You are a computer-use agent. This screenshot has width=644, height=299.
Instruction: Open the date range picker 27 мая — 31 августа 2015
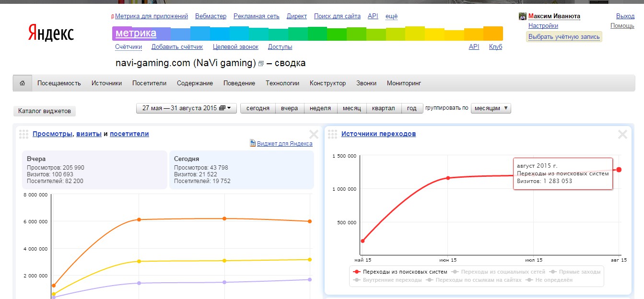coord(187,108)
